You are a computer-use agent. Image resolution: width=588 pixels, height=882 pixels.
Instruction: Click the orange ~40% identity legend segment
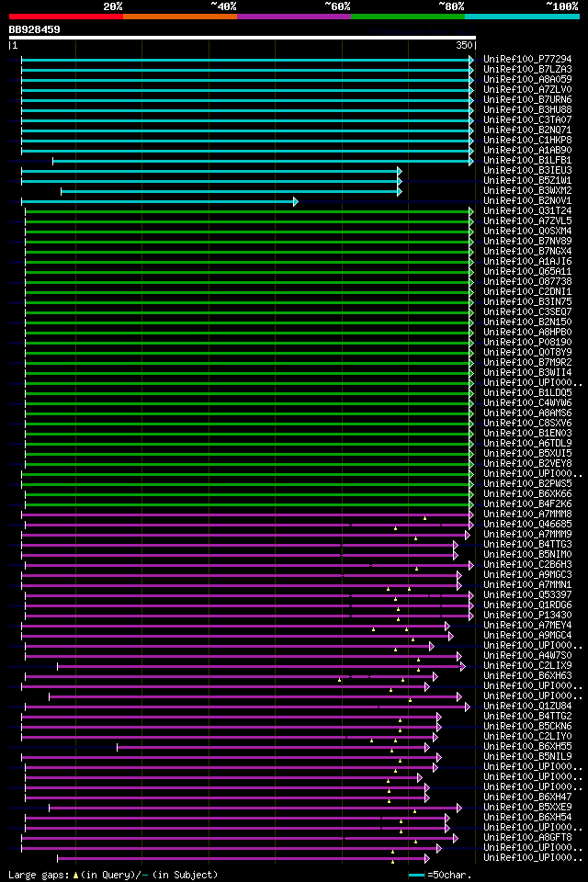(180, 17)
